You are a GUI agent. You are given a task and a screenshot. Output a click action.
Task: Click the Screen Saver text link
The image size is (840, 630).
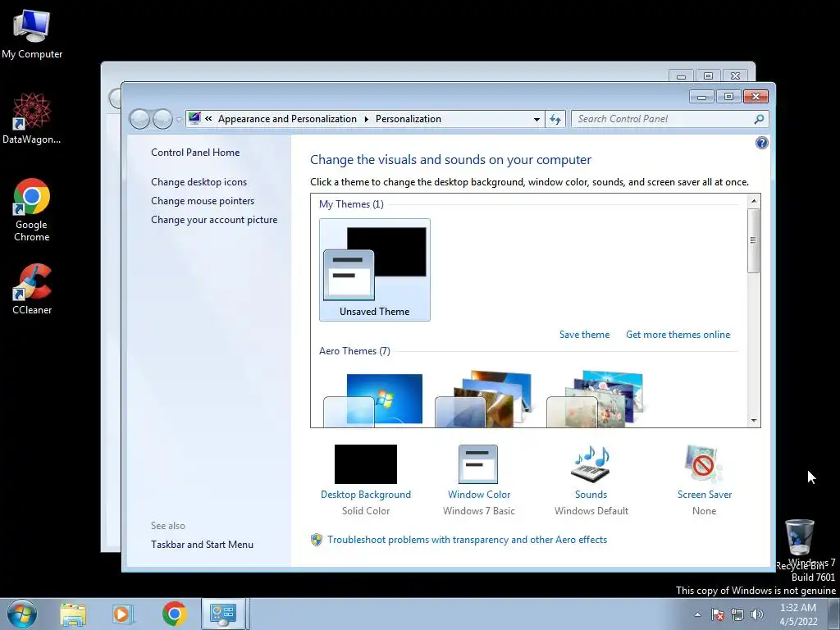pyautogui.click(x=705, y=495)
